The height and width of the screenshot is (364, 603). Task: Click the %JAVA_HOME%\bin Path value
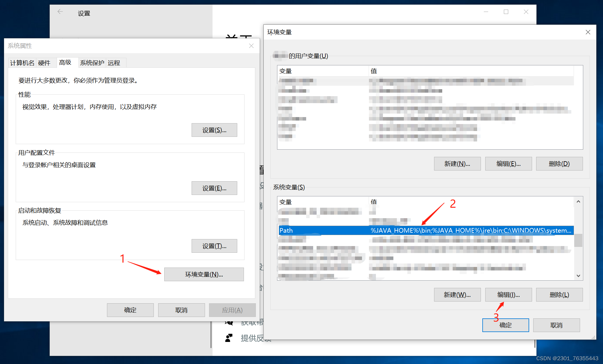click(x=471, y=230)
